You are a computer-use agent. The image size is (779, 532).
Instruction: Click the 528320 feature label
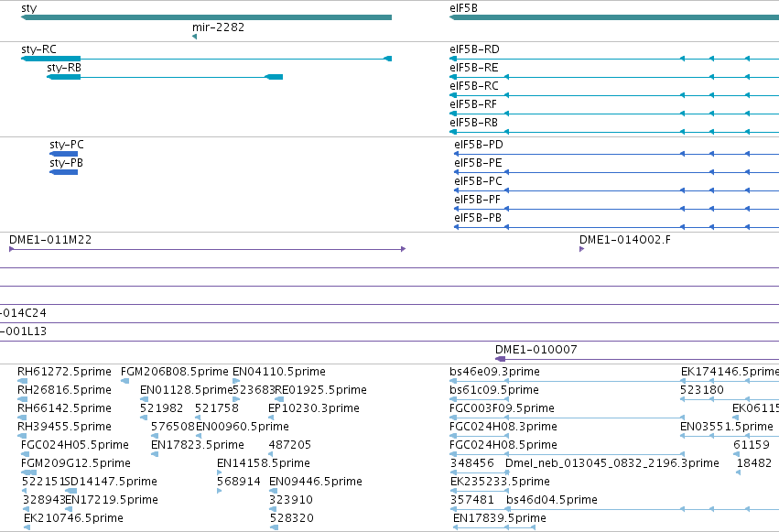(x=292, y=518)
